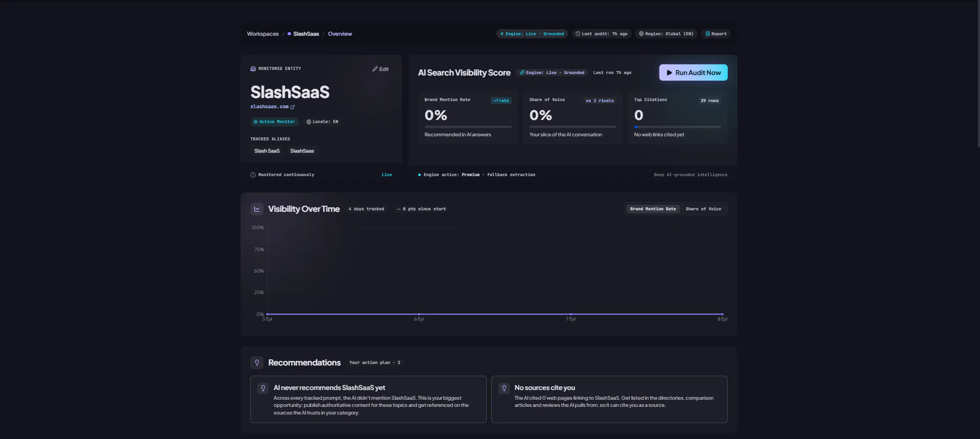The image size is (980, 439).
Task: Click the Edit button for the monitored entity
Action: [x=380, y=69]
